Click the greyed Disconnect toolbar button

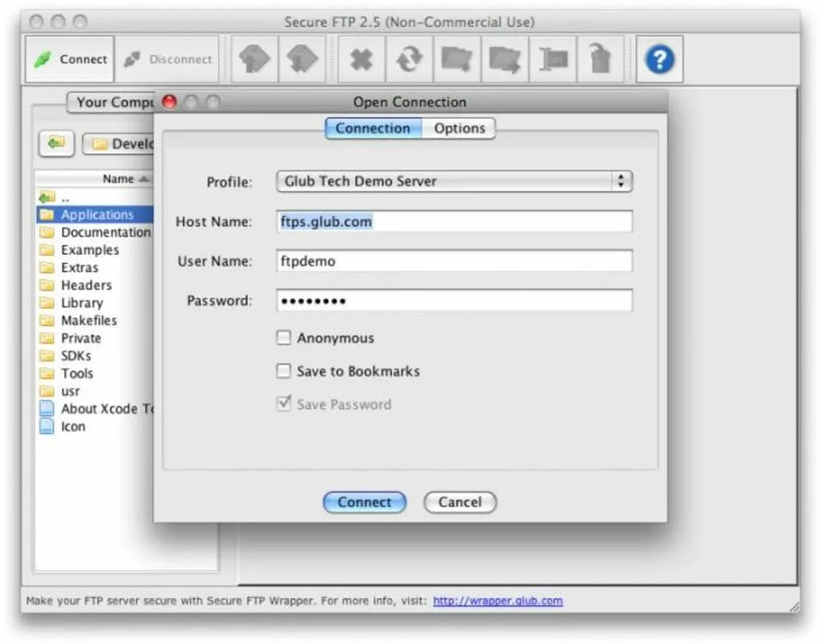(167, 59)
